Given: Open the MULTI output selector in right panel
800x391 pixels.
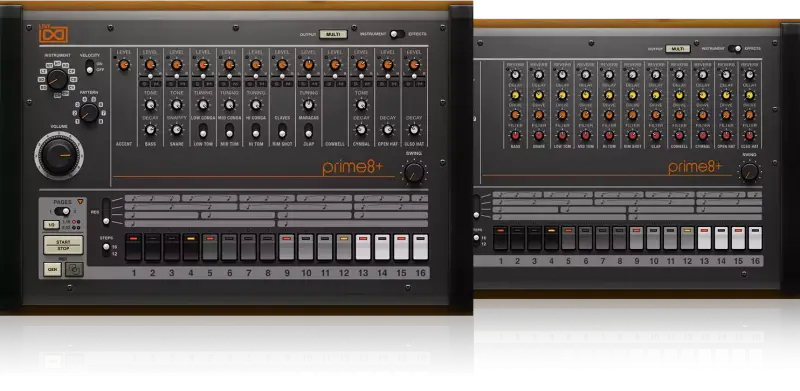Looking at the screenshot, I should 678,48.
